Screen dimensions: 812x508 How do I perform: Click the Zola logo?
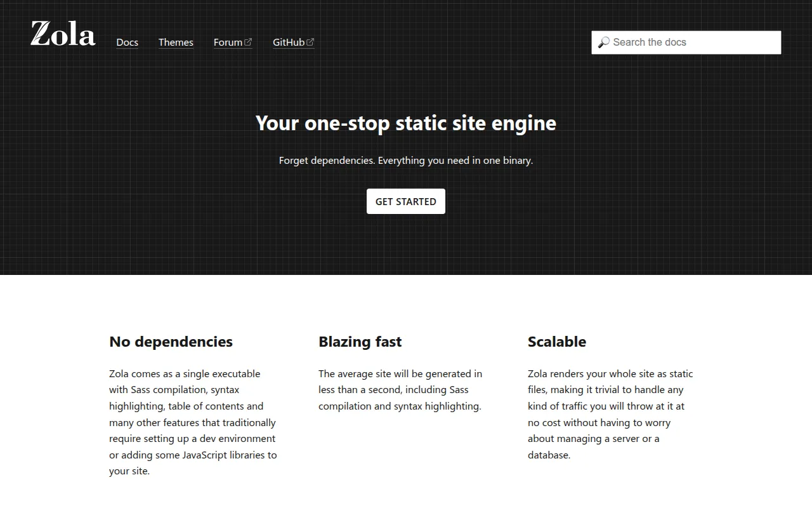pyautogui.click(x=63, y=34)
